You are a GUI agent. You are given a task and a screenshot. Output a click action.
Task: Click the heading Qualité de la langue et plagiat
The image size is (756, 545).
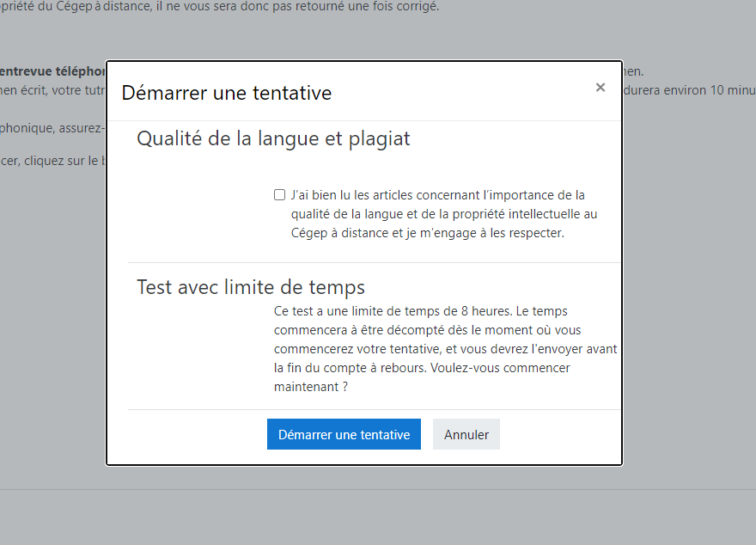coord(273,138)
